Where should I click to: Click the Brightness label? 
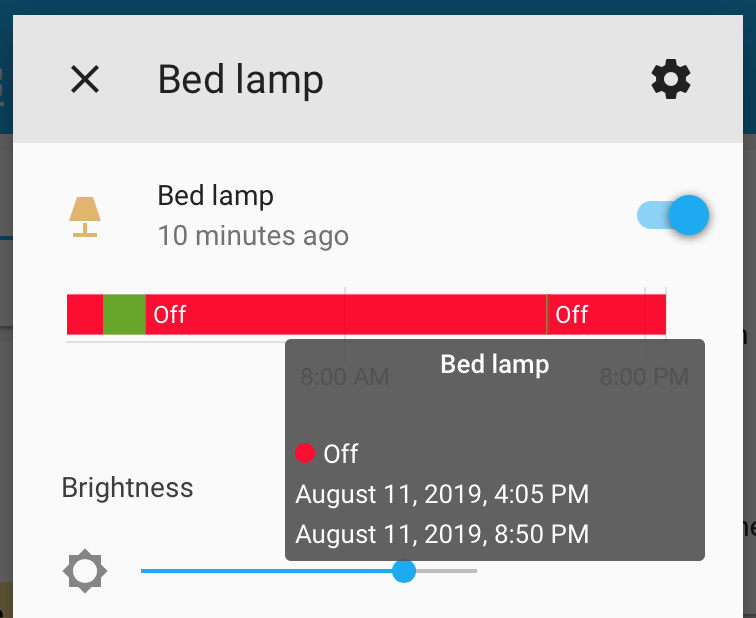click(x=127, y=488)
